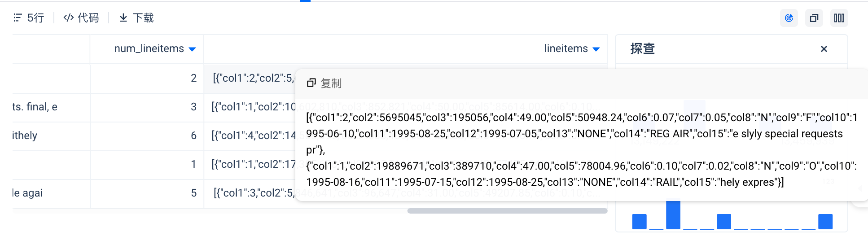Click the first blue bar in the histogram
The width and height of the screenshot is (868, 245).
click(x=639, y=222)
